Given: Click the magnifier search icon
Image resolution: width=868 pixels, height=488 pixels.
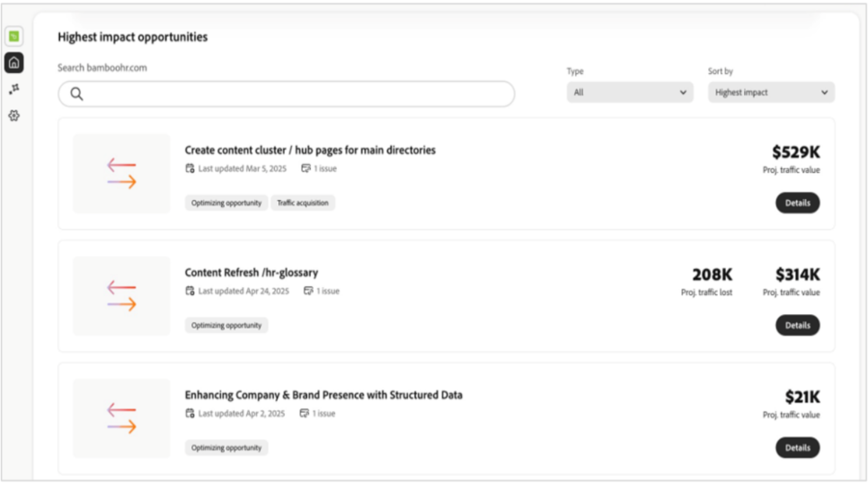Looking at the screenshot, I should click(76, 94).
